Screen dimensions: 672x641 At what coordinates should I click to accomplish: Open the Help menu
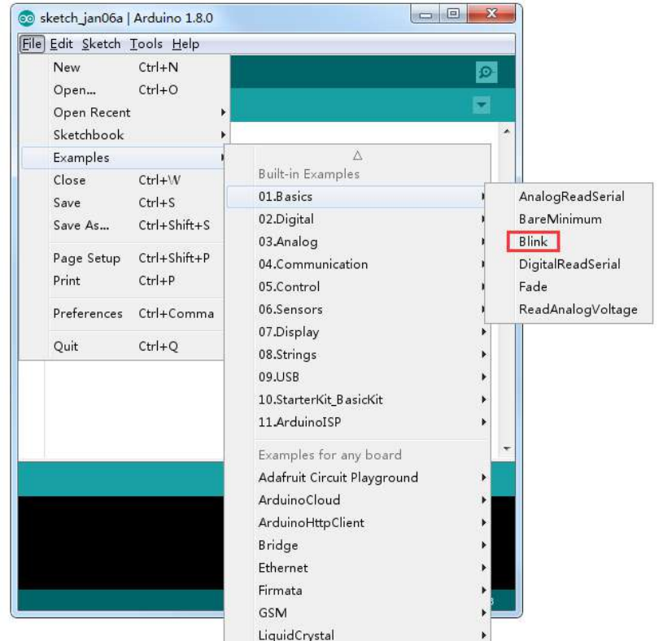click(x=185, y=44)
